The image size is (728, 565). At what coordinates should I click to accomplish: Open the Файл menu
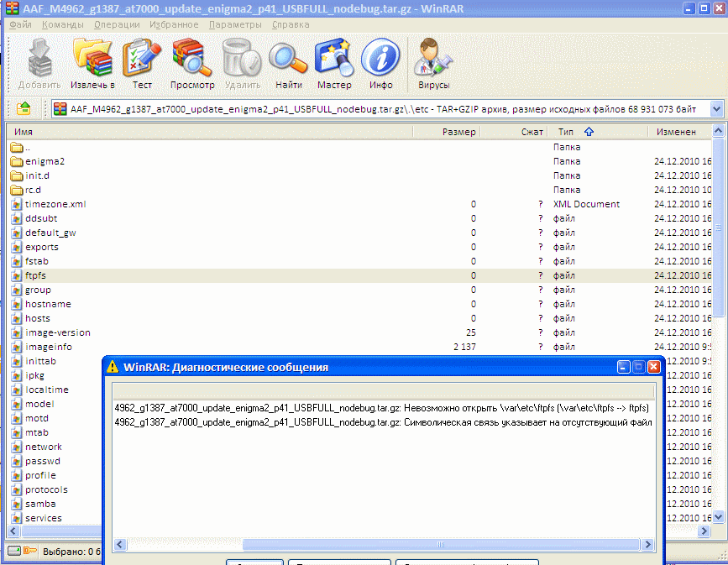(20, 24)
